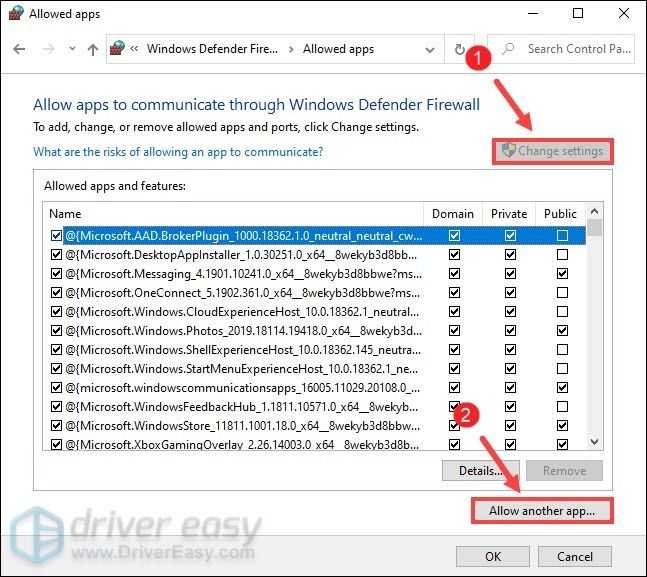The height and width of the screenshot is (577, 647).
Task: Click the Allowed apps breadcrumb
Action: coord(338,49)
